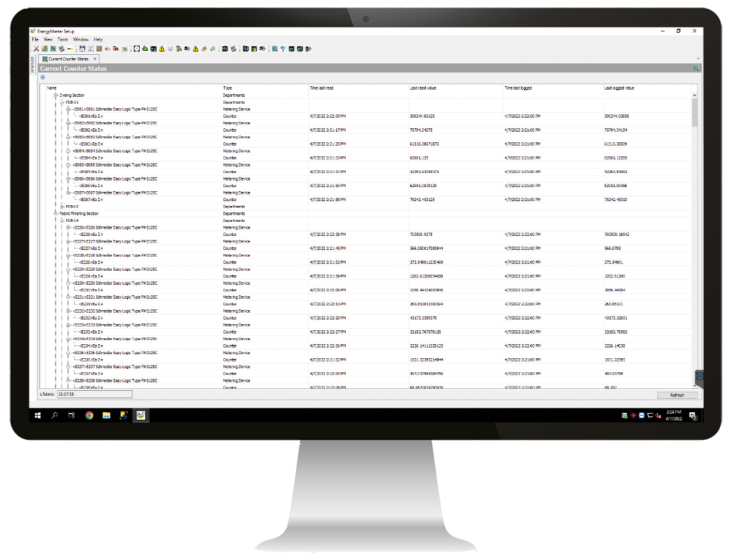Click the Windows search icon in taskbar
Screen dimensions: 733x560
pos(54,416)
